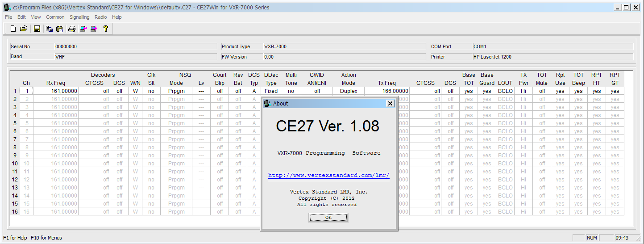Click the Fixed DDec Type cell in row 1
644x244 pixels.
pos(271,91)
